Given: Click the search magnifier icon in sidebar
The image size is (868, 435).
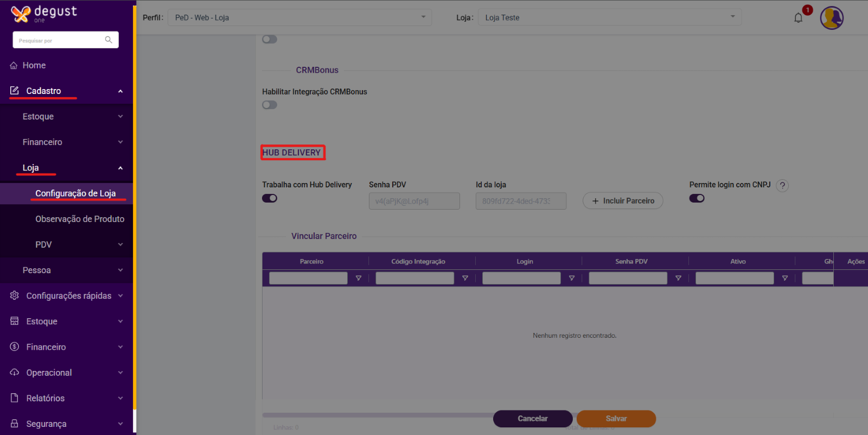Looking at the screenshot, I should (x=108, y=40).
